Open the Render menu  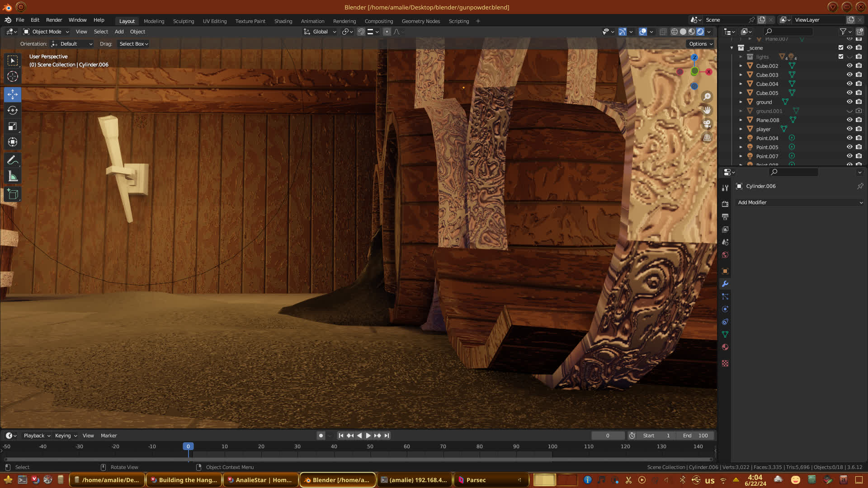(54, 20)
